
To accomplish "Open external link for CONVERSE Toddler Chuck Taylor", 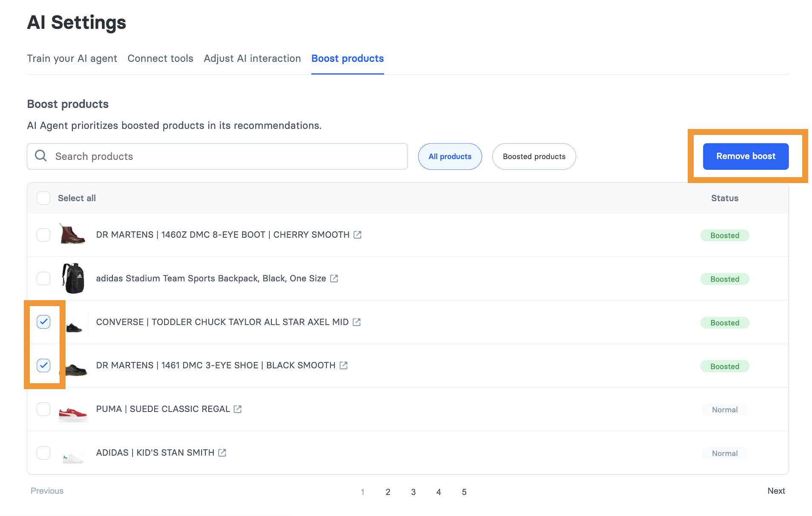I will click(357, 322).
